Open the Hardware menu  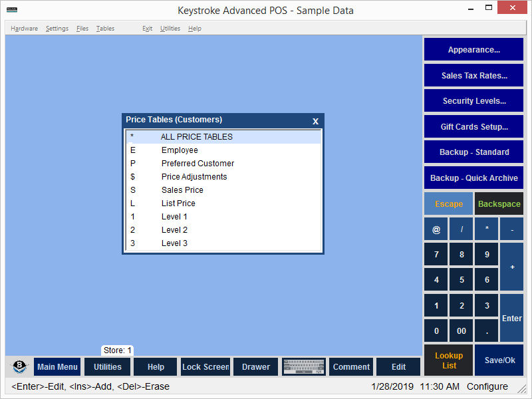(25, 29)
